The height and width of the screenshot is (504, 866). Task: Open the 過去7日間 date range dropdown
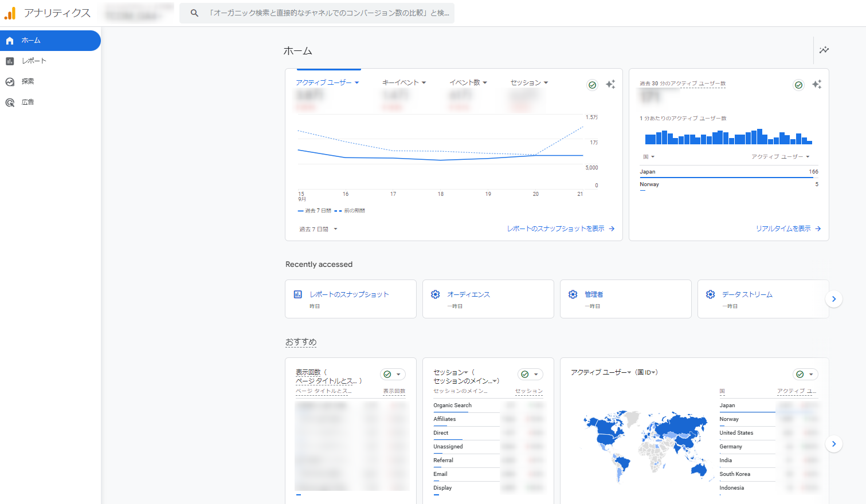[x=318, y=229]
